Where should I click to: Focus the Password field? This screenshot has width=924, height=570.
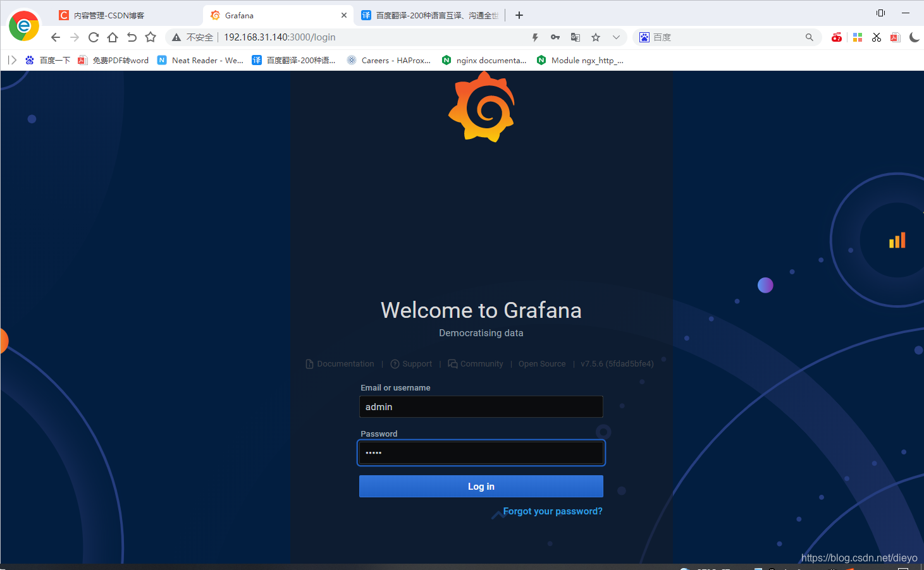pyautogui.click(x=481, y=452)
